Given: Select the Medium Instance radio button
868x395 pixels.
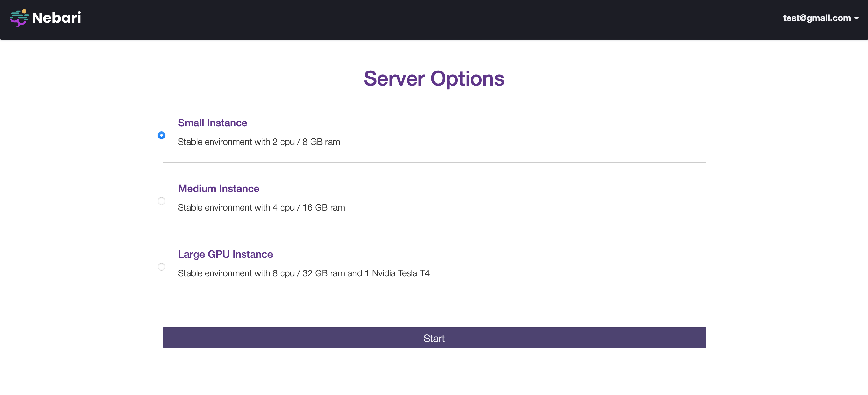Looking at the screenshot, I should click(161, 201).
